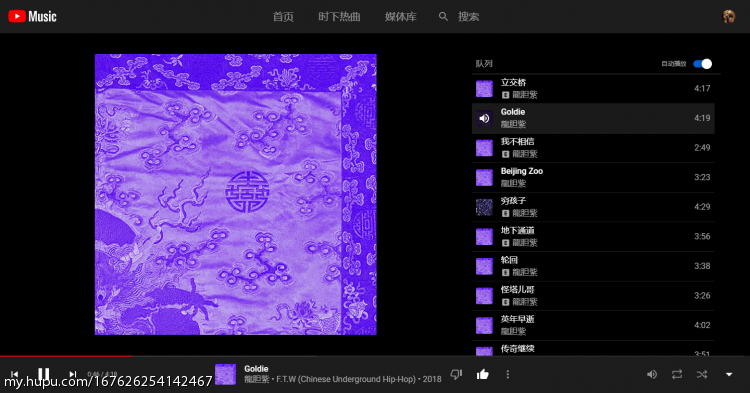Image resolution: width=750 pixels, height=393 pixels.
Task: Select 立交桥 track in the queue
Action: [593, 88]
